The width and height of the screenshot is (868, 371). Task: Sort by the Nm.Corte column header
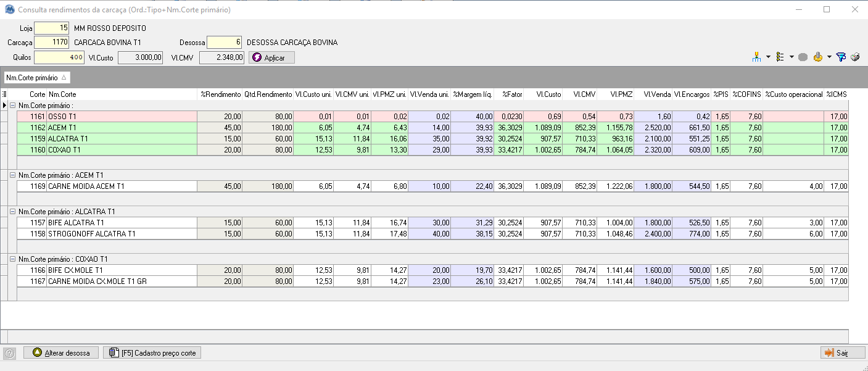click(x=122, y=94)
